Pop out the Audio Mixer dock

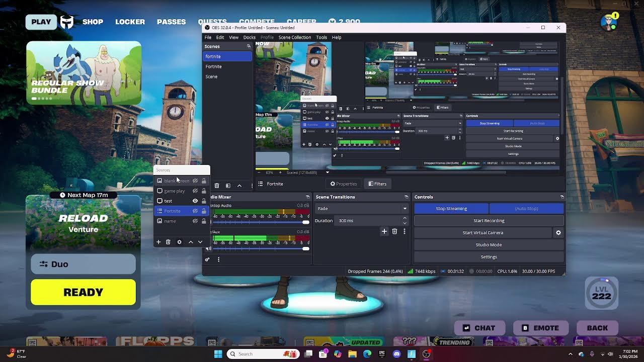coord(307,197)
